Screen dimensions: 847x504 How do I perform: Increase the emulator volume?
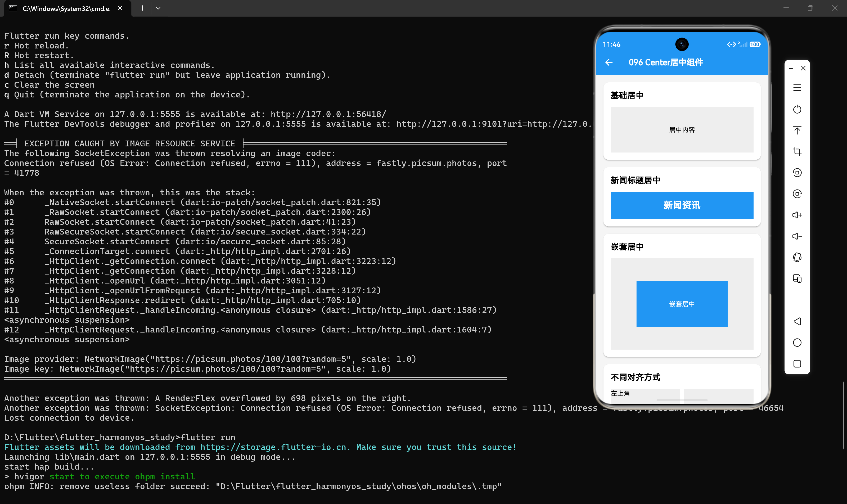pyautogui.click(x=797, y=215)
